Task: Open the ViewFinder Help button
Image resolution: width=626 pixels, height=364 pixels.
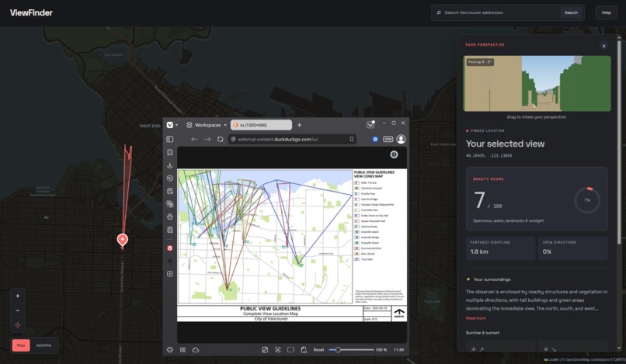Action: tap(606, 12)
